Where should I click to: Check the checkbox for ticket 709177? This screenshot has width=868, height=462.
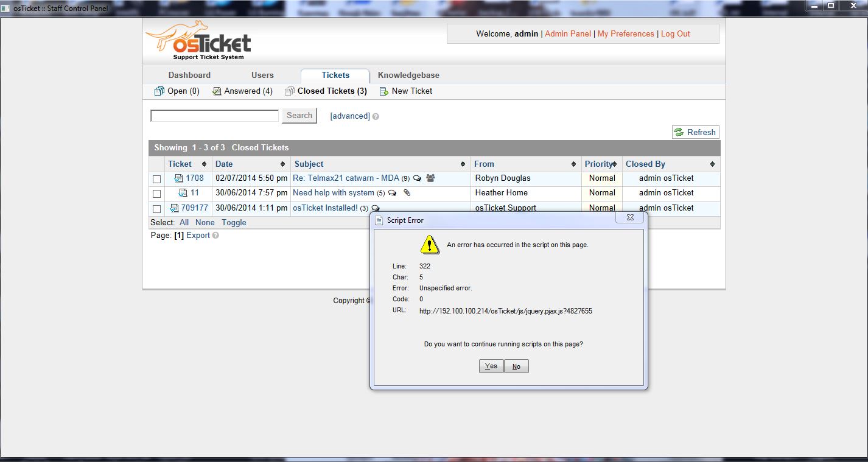(x=156, y=208)
